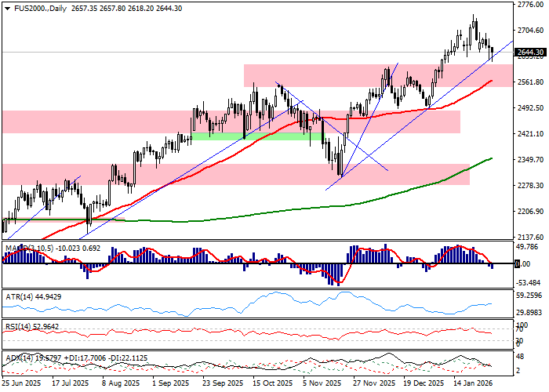Click the 27 Nov 2025 date label
Viewport: 549px width, 392px height.
point(373,384)
